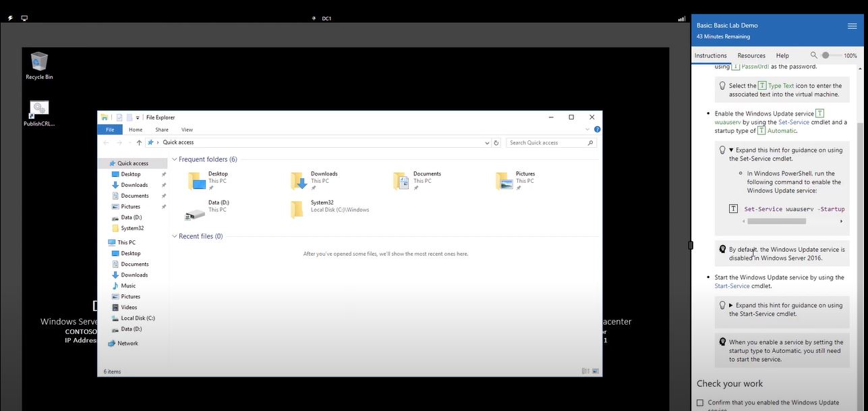Unpin Desktop from Quick access
The width and height of the screenshot is (868, 411).
(x=164, y=173)
